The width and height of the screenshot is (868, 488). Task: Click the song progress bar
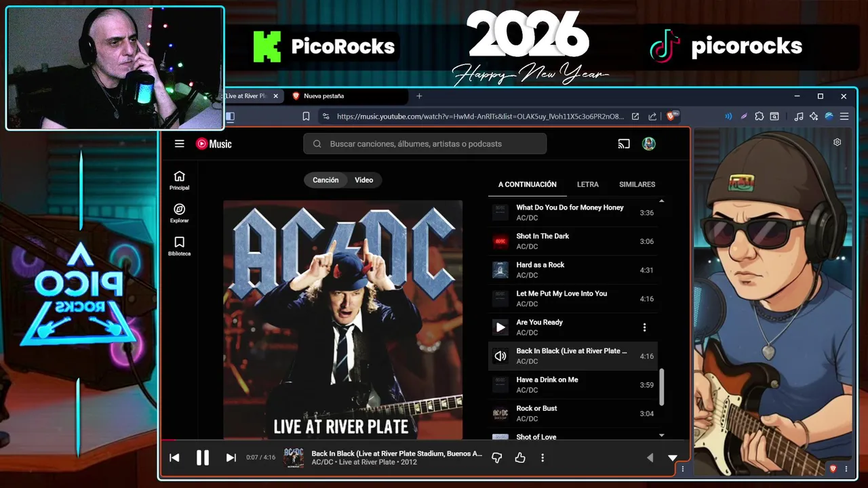coord(425,440)
